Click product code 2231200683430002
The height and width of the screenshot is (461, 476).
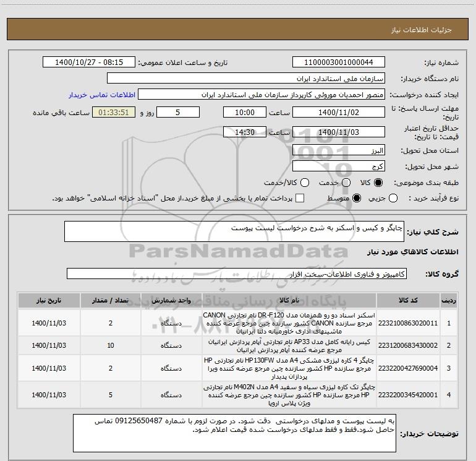point(408,345)
